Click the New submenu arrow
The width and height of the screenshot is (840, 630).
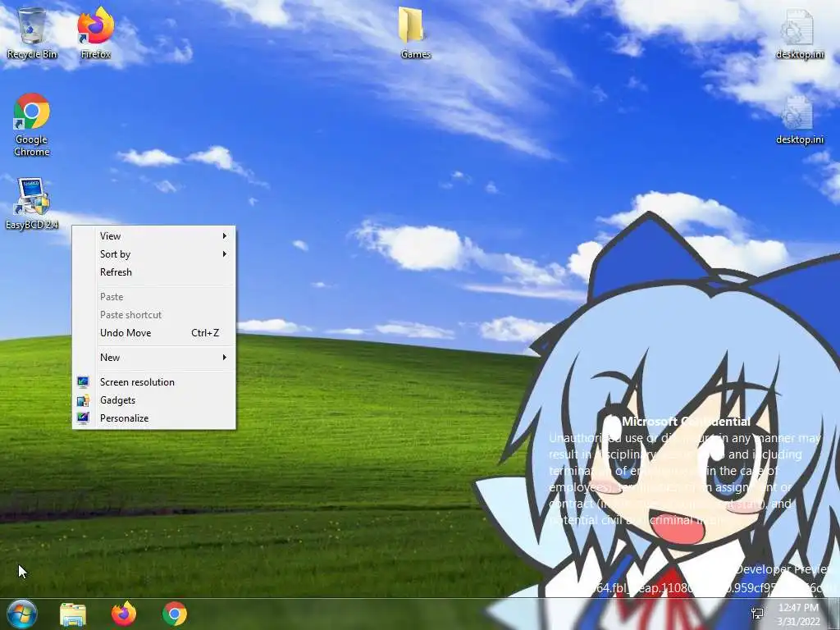pyautogui.click(x=225, y=358)
